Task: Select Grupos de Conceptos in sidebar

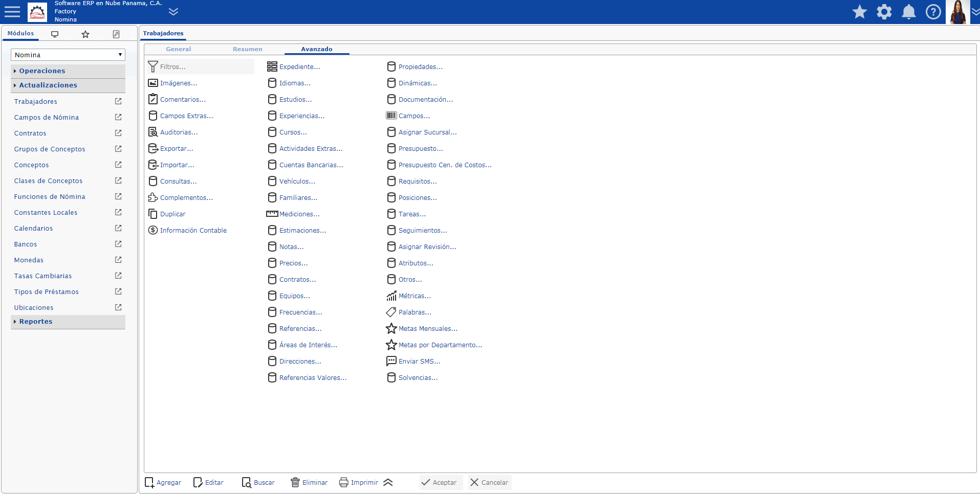Action: [50, 149]
